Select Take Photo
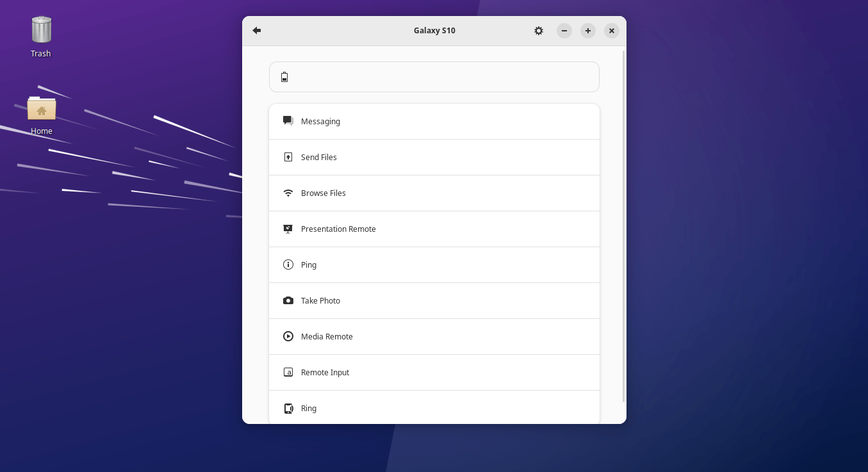The height and width of the screenshot is (472, 868). click(x=434, y=301)
